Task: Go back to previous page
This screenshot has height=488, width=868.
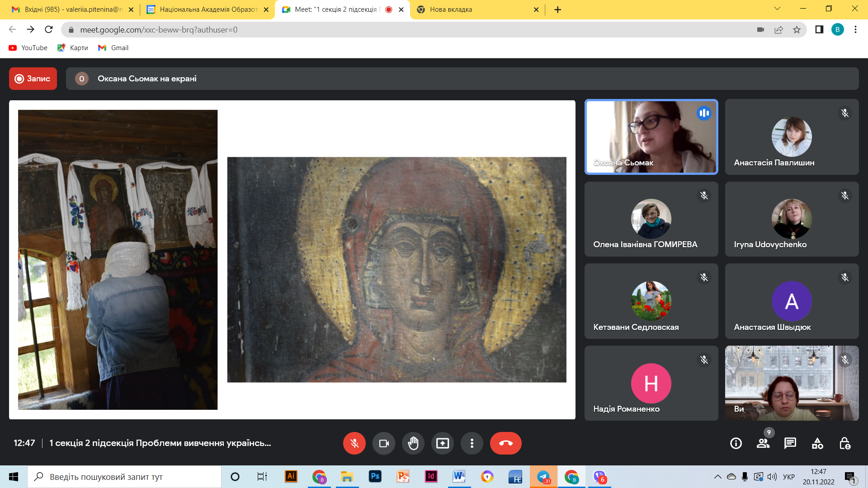Action: tap(13, 29)
